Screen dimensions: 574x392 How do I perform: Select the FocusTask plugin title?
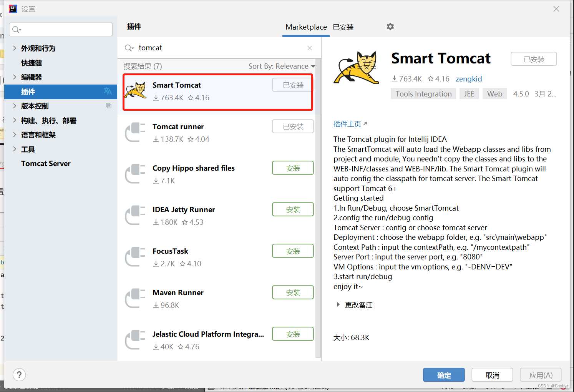170,251
